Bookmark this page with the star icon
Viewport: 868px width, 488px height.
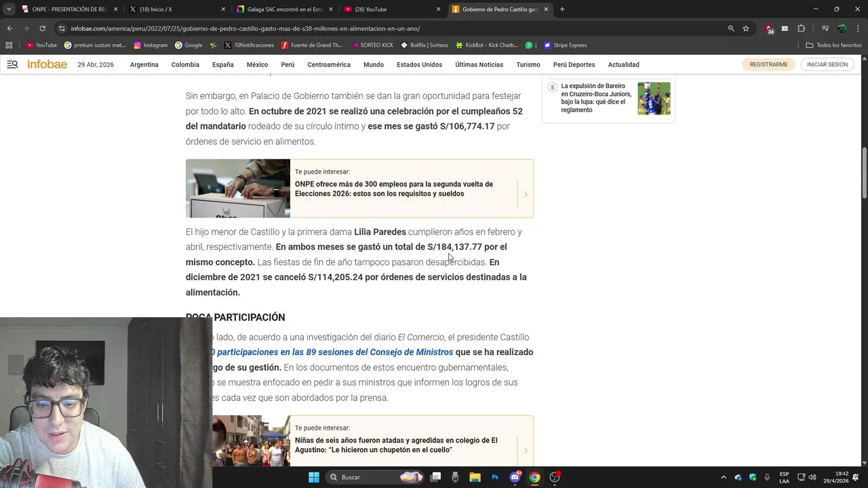(x=746, y=28)
